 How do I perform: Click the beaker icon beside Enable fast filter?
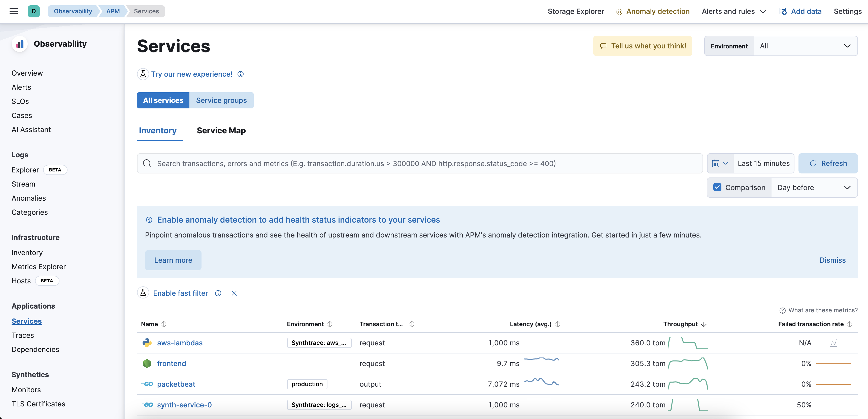coord(143,293)
